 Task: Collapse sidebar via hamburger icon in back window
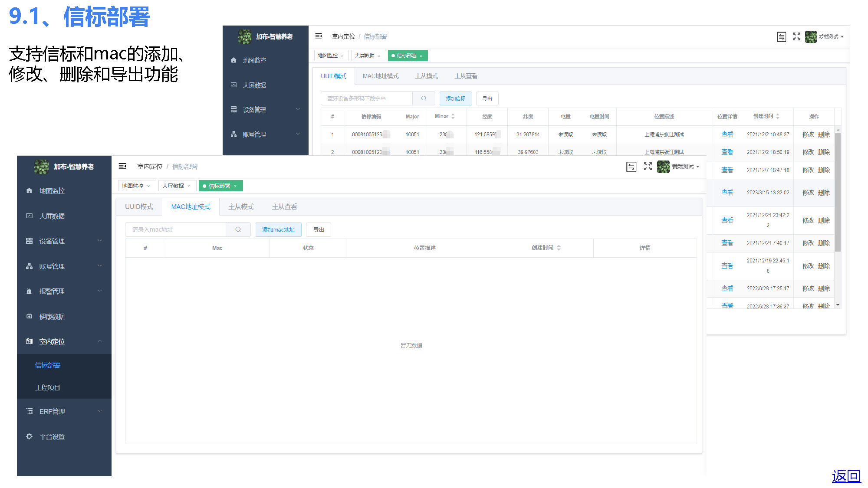click(x=319, y=36)
